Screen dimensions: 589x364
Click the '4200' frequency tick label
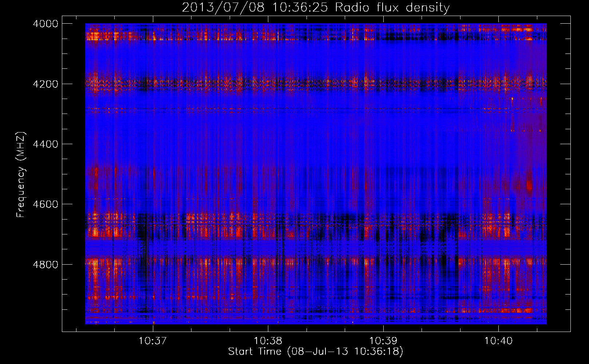[46, 84]
